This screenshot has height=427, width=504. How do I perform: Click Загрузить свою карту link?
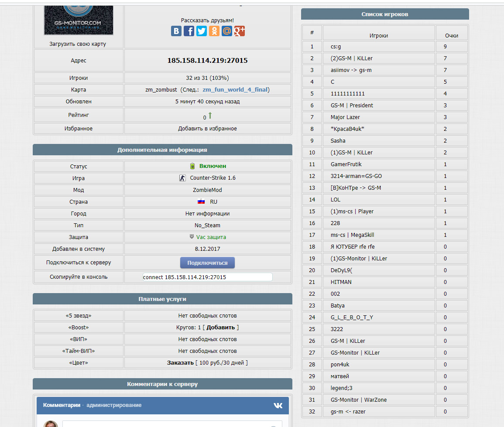(78, 44)
